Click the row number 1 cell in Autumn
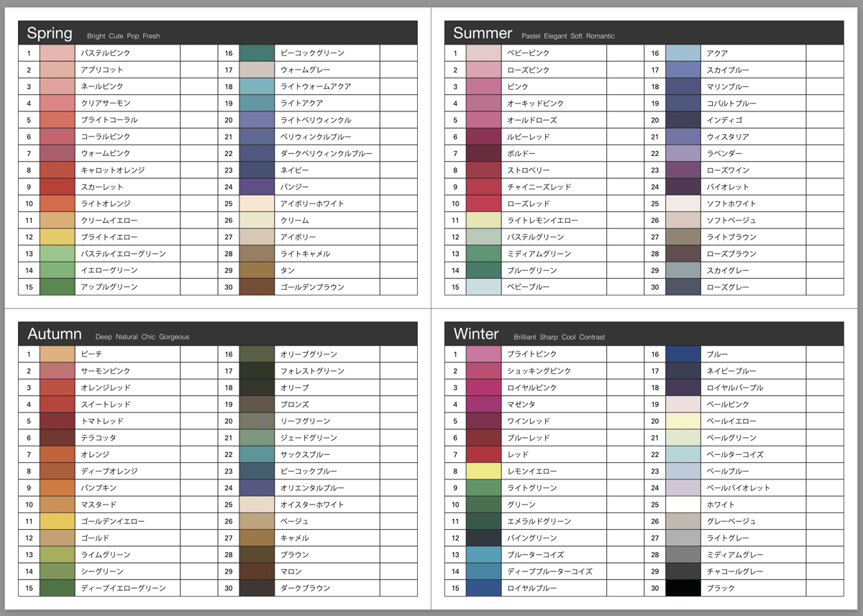 pyautogui.click(x=29, y=354)
